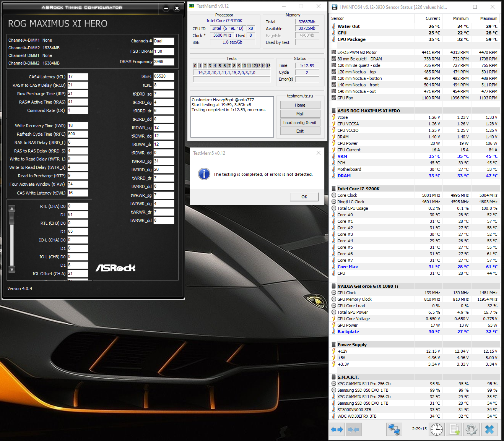Select the CPU Package sensor row

pyautogui.click(x=414, y=39)
